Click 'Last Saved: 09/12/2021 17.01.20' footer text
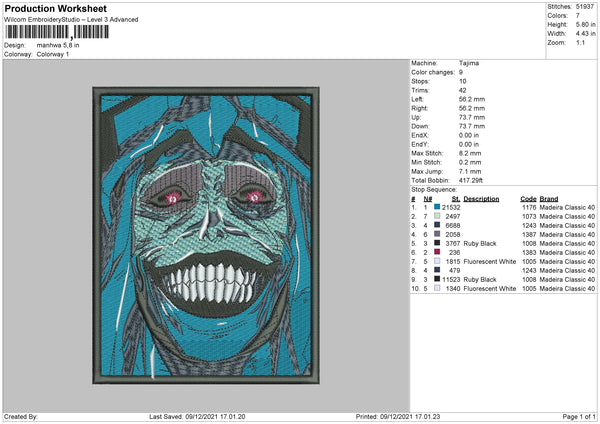 click(x=197, y=416)
